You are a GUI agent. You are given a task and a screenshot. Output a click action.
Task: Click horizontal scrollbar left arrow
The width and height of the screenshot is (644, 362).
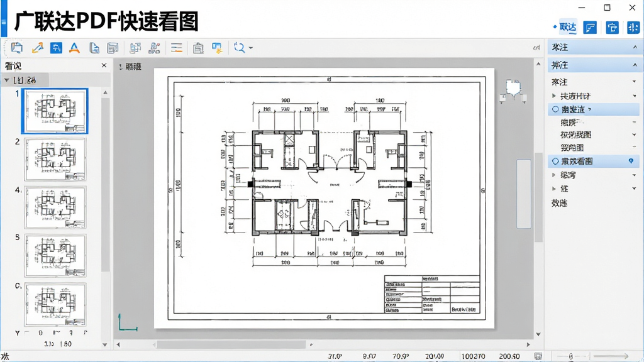(x=118, y=345)
